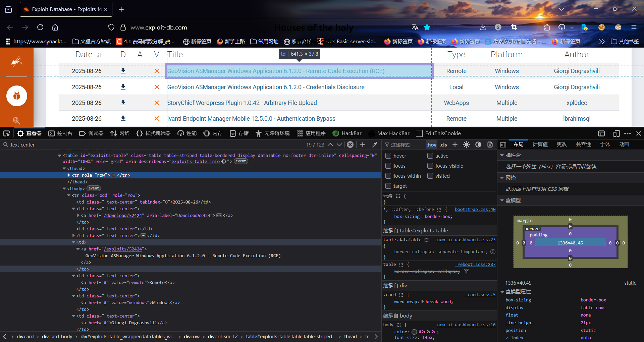644x342 pixels.
Task: Click the translate page icon
Action: 415,27
